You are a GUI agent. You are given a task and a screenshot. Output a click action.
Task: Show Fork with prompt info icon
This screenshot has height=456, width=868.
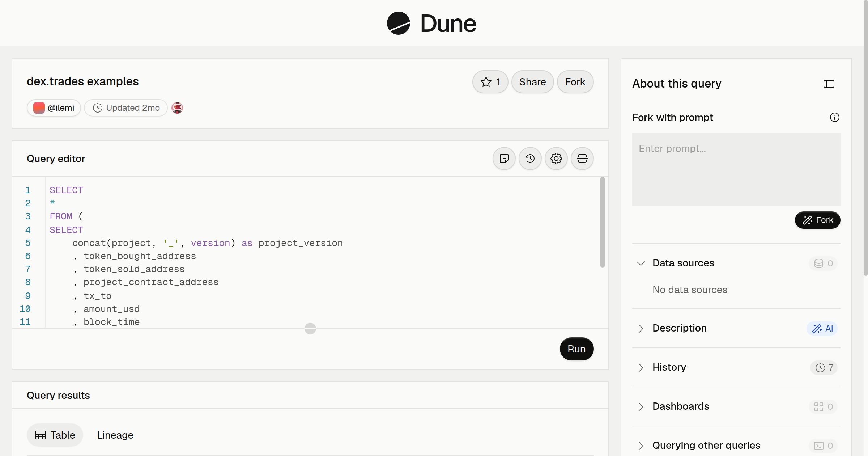click(x=834, y=117)
